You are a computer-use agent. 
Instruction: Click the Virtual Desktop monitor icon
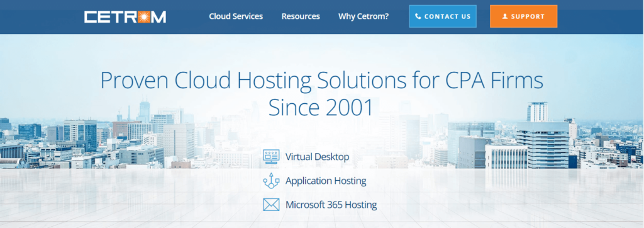[271, 157]
